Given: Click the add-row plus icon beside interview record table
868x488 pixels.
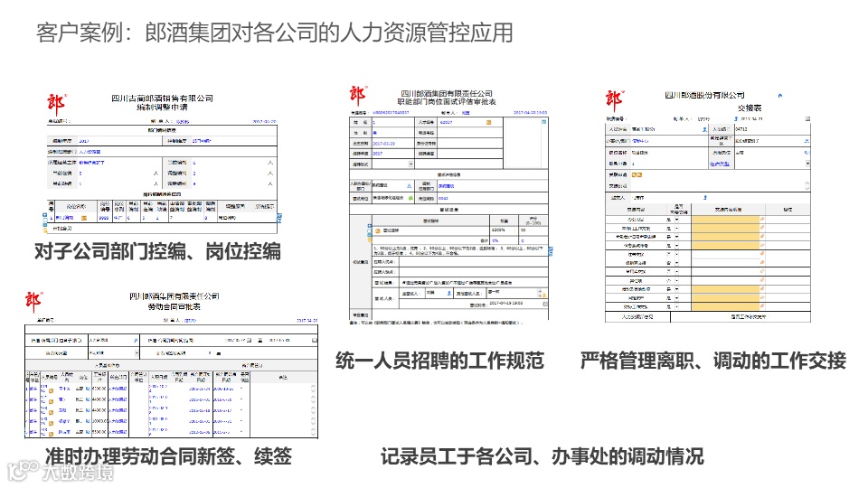Looking at the screenshot, I should coord(370,226).
